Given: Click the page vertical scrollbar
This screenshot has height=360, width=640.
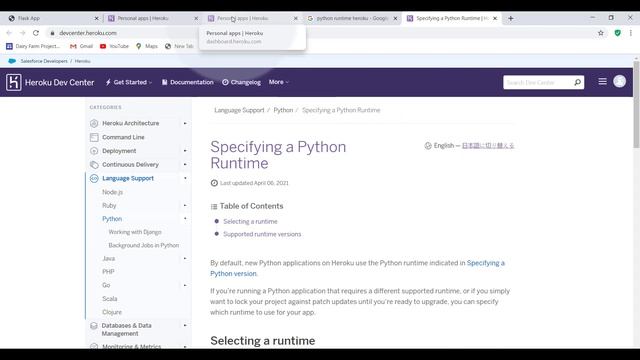Looking at the screenshot, I should 636,104.
